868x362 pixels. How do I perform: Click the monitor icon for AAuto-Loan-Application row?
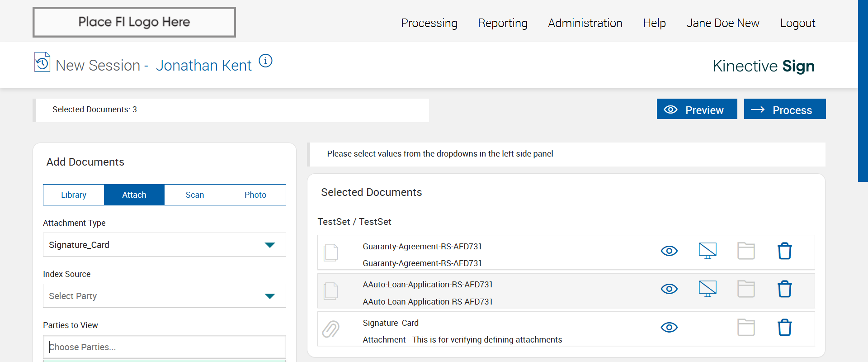[708, 288]
